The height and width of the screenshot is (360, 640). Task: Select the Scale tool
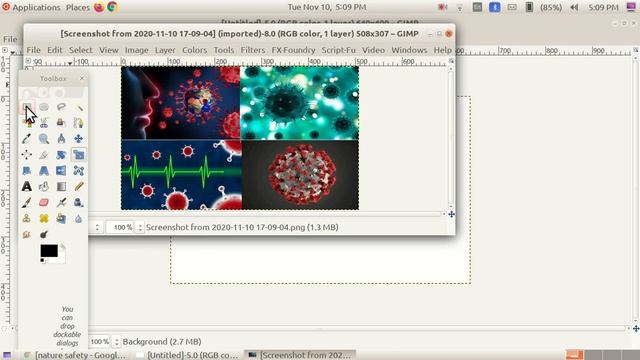point(79,155)
